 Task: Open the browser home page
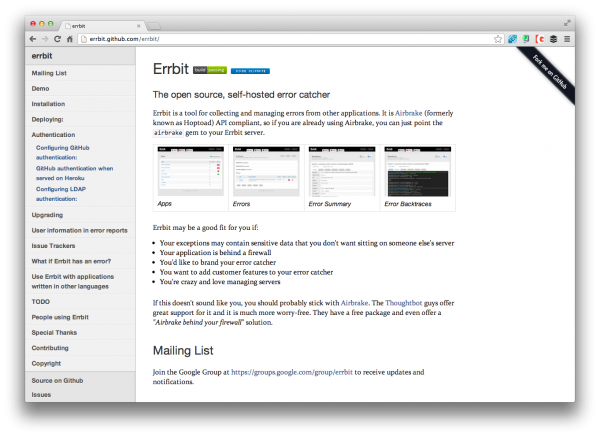coord(70,39)
